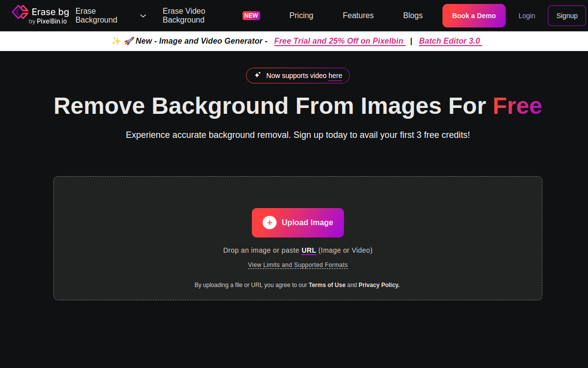Image resolution: width=588 pixels, height=368 pixels.
Task: Open the Terms of Use link
Action: click(x=327, y=285)
